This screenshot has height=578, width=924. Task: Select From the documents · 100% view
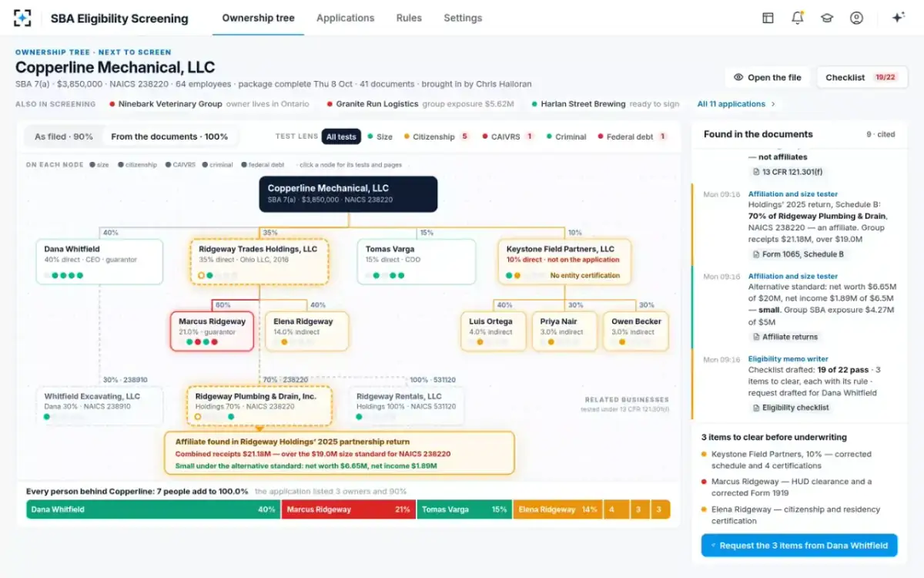tap(169, 136)
